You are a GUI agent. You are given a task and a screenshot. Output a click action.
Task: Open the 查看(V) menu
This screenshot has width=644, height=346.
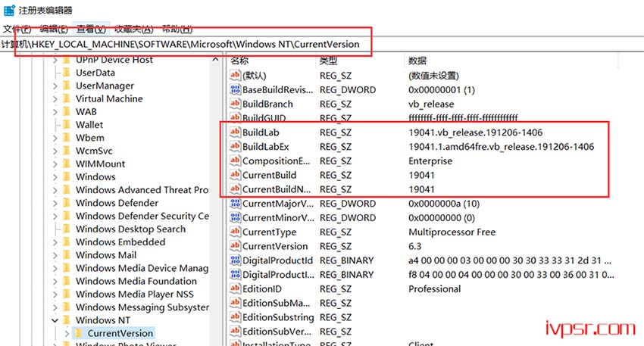[x=91, y=29]
